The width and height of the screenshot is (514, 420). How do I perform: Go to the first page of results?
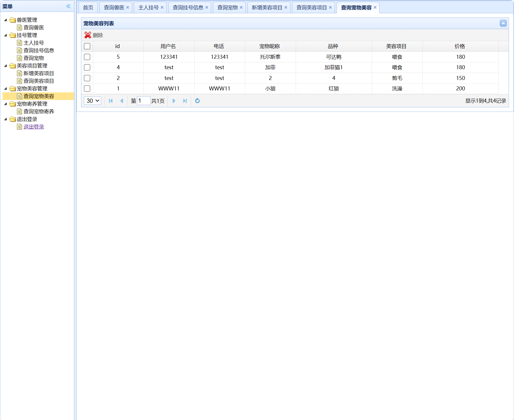(x=111, y=101)
